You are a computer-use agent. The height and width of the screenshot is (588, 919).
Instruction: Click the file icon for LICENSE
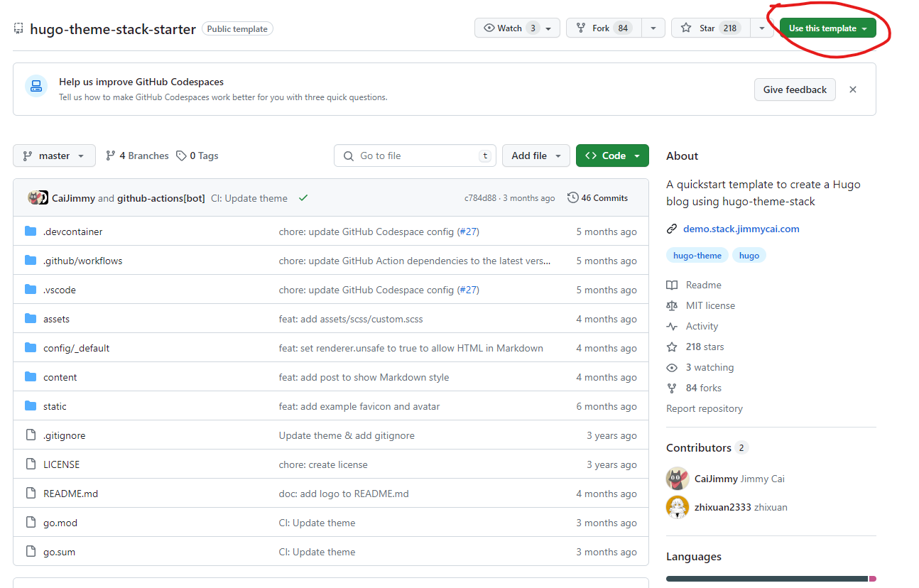pos(31,464)
